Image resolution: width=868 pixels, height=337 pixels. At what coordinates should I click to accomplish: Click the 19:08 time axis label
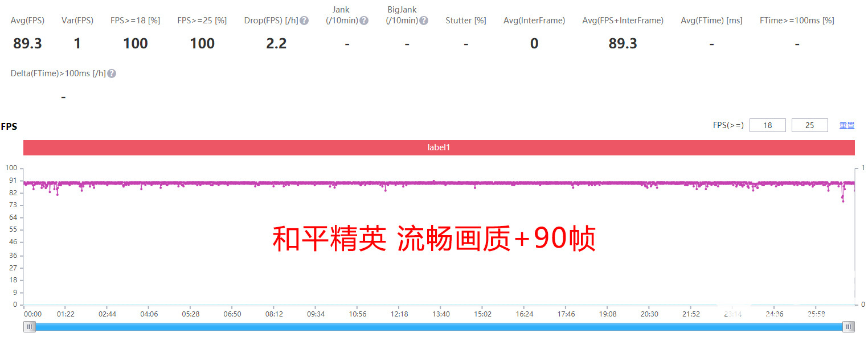(608, 314)
